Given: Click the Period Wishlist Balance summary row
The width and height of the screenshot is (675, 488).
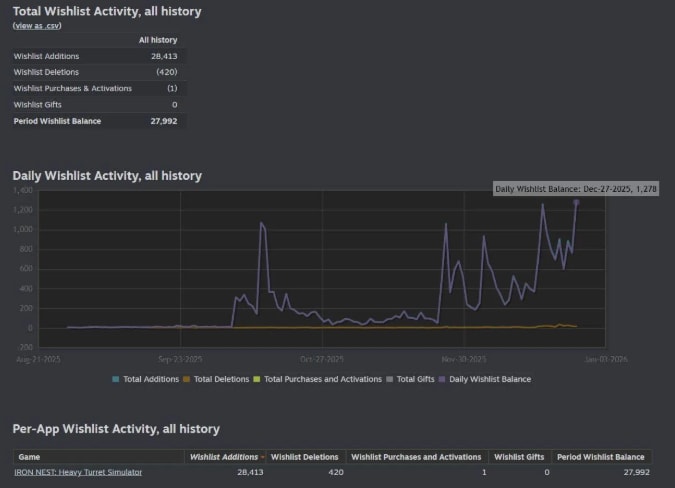Looking at the screenshot, I should 95,121.
